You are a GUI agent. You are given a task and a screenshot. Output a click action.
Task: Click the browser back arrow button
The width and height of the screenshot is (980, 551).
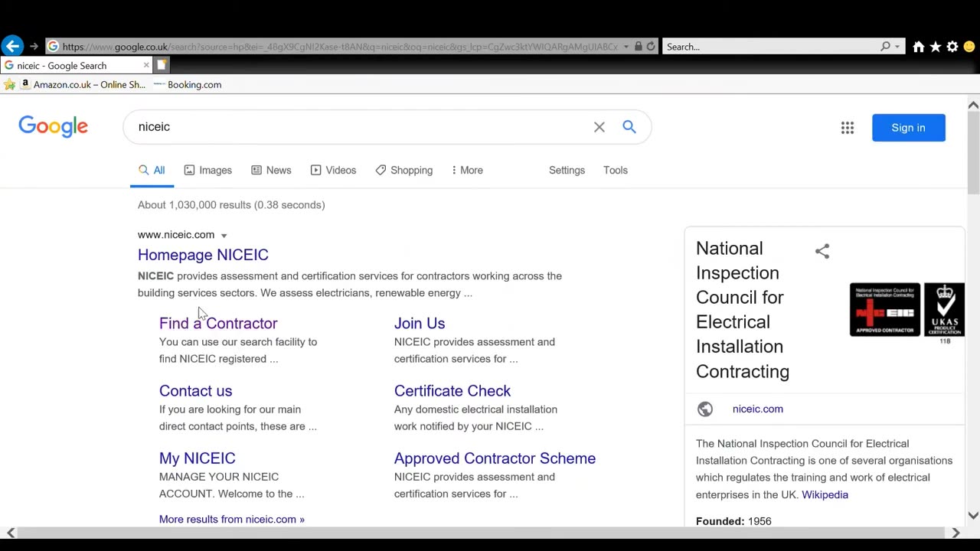click(x=12, y=46)
